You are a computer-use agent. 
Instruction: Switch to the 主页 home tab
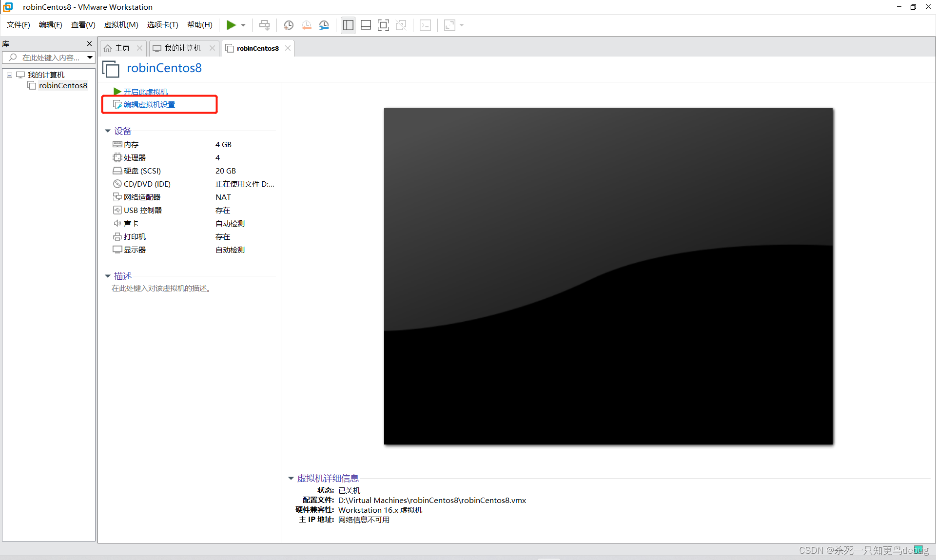(122, 48)
